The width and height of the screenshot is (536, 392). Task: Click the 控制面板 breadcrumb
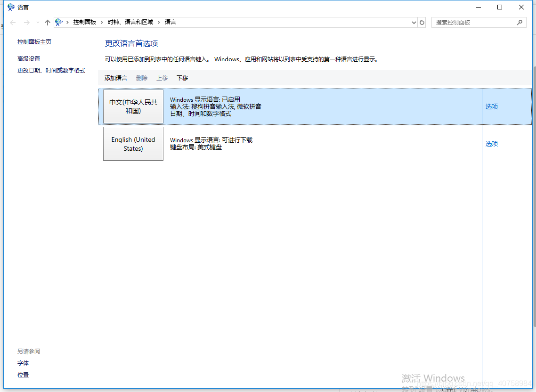84,22
